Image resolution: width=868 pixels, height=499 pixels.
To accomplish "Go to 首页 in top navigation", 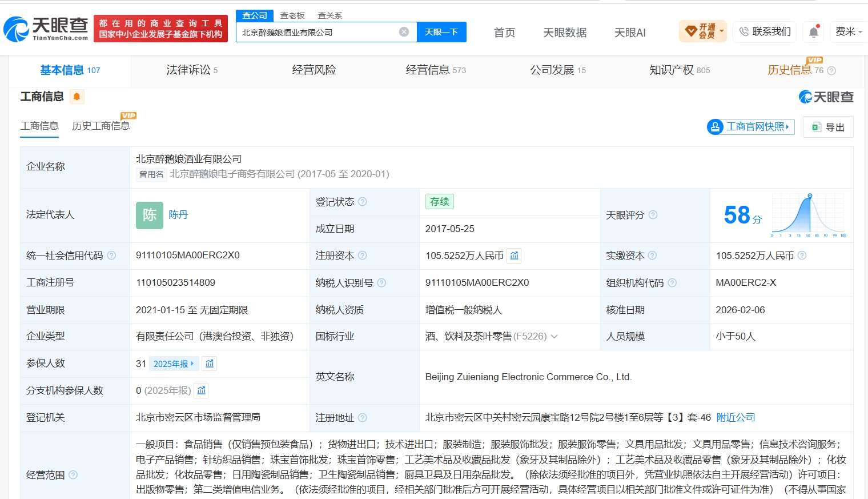I will [x=504, y=33].
